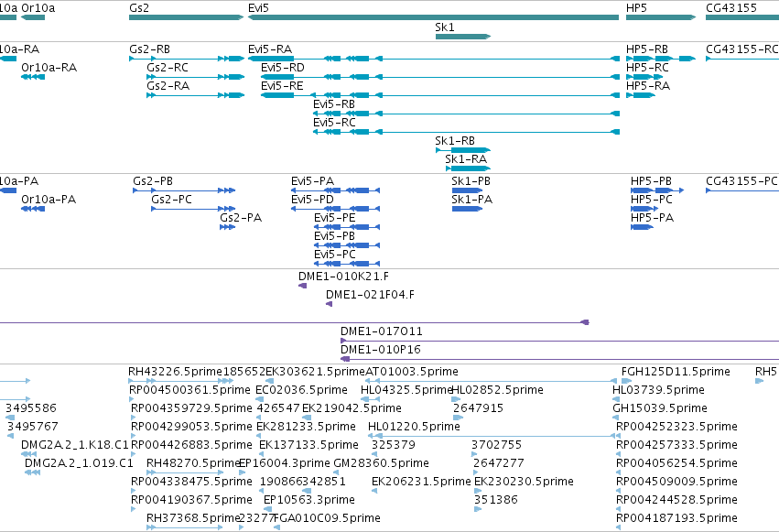779x532 pixels.
Task: Click the Sk1-RB transcript label
Action: click(455, 141)
